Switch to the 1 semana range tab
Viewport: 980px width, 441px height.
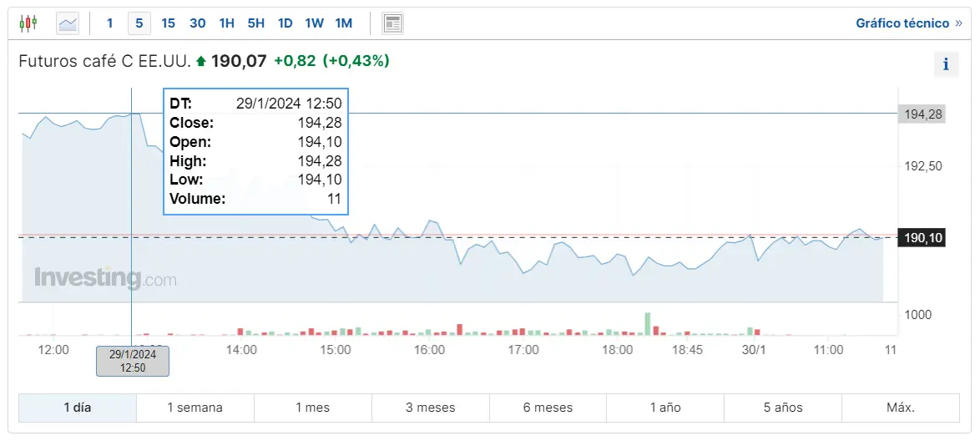(195, 408)
